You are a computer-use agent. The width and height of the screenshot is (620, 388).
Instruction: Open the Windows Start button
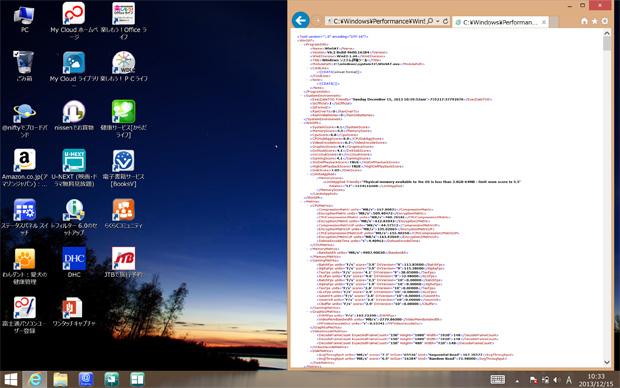11,380
